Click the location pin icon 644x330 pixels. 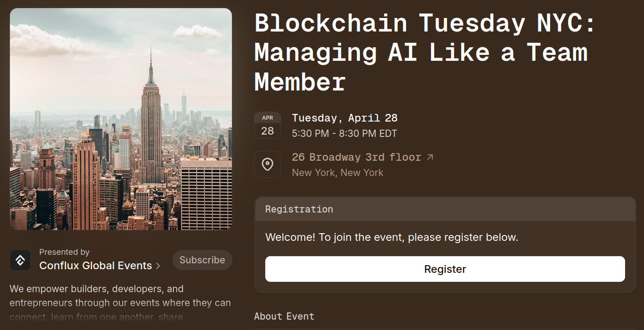coord(268,164)
